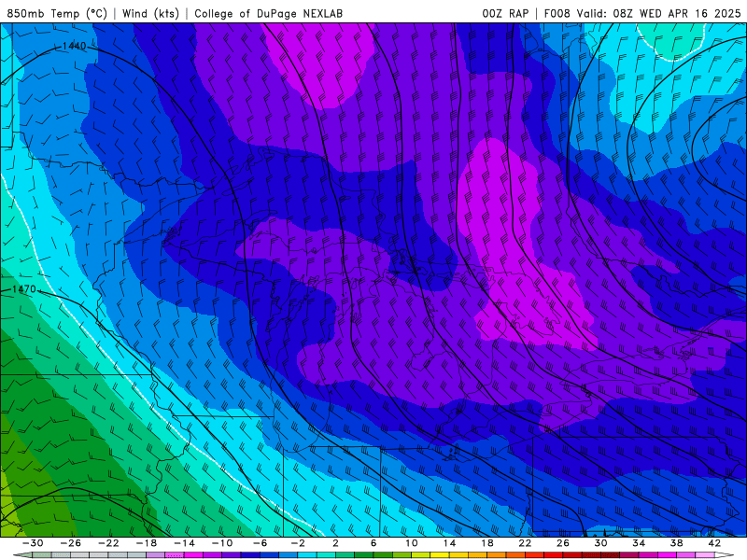Click the 42 color scale label

click(714, 543)
